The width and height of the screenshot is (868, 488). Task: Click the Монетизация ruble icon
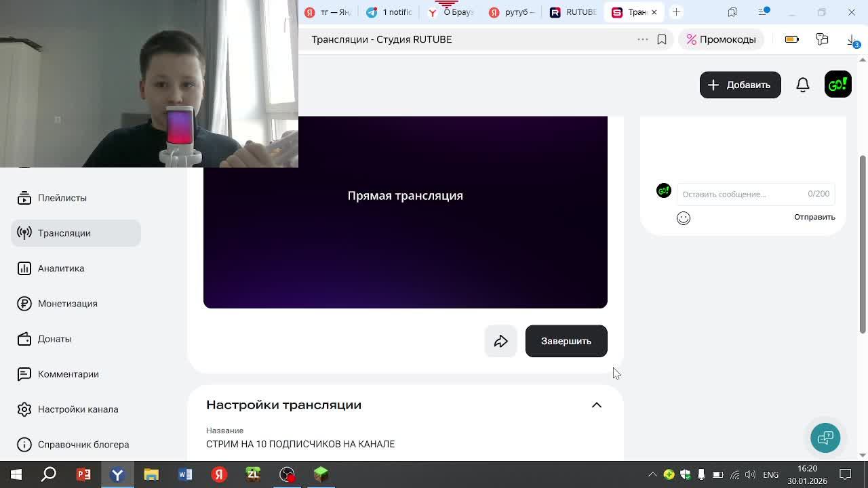click(24, 304)
